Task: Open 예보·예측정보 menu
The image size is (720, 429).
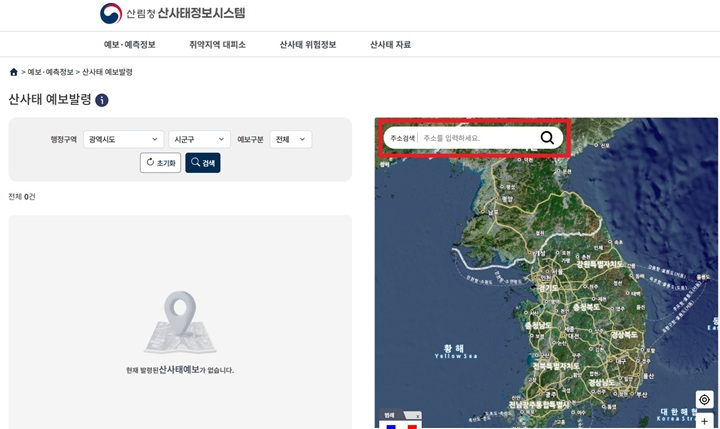Action: [x=129, y=45]
